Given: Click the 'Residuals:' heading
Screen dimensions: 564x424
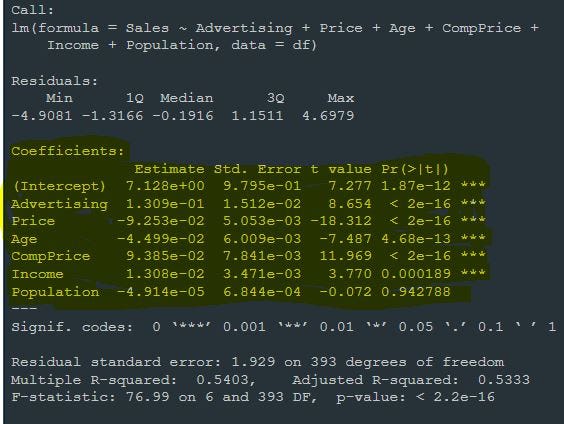Looking at the screenshot, I should 54,81.
